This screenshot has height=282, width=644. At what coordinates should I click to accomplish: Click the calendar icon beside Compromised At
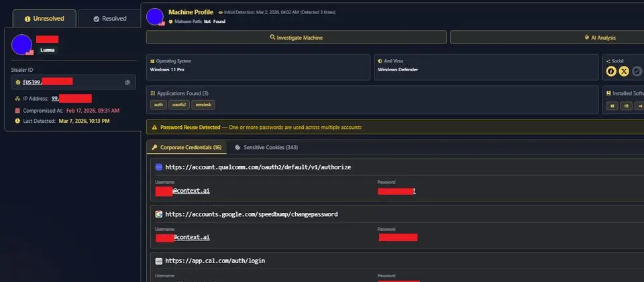[x=17, y=111]
